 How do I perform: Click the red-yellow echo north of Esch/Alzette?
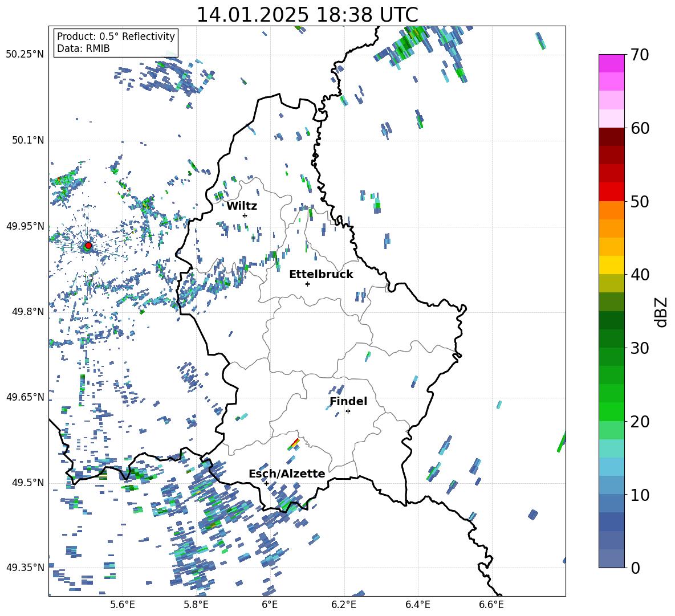click(x=294, y=444)
